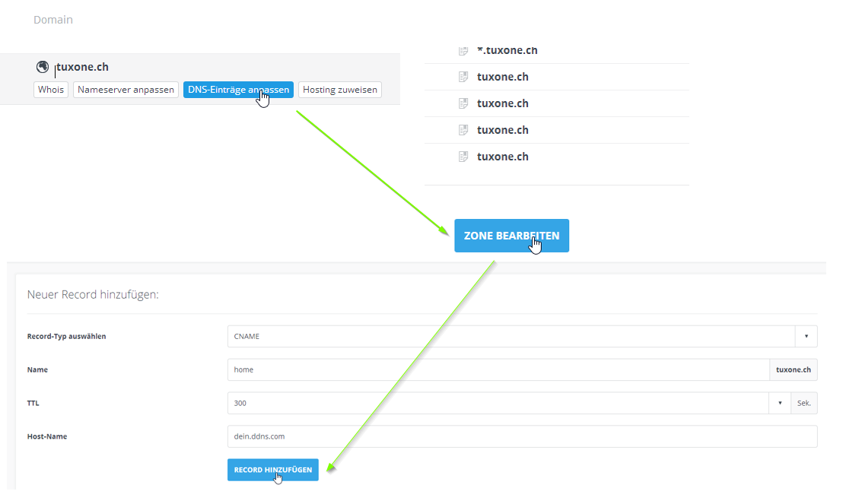Click the TTL field showing 300
Image resolution: width=843 pixels, height=504 pixels.
coord(498,403)
